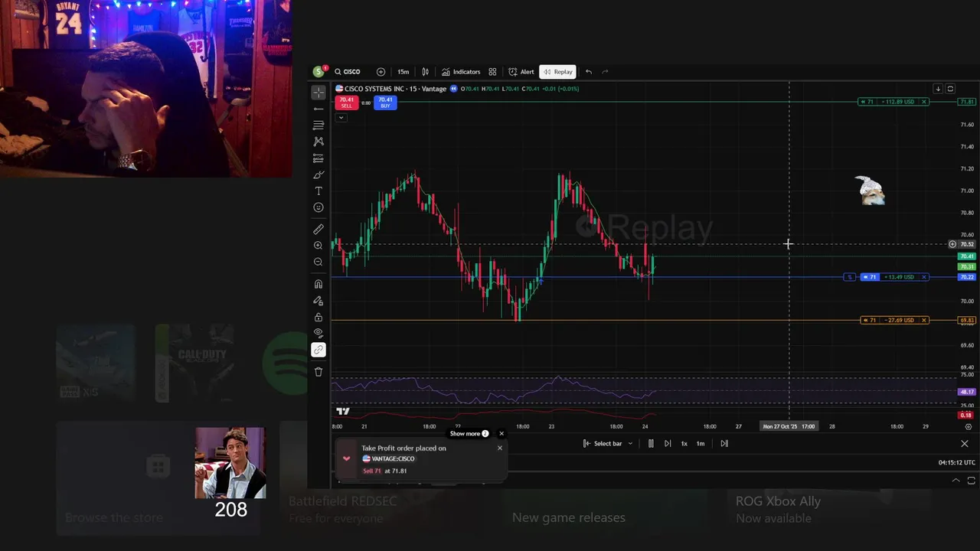The height and width of the screenshot is (551, 980).
Task: Open the candlestick chart style menu
Action: (x=426, y=72)
